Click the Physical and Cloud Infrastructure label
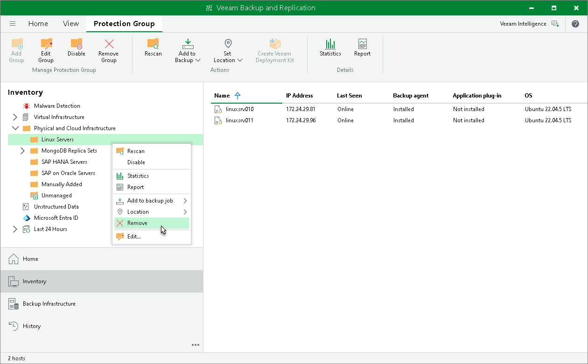Image resolution: width=588 pixels, height=364 pixels. 75,128
